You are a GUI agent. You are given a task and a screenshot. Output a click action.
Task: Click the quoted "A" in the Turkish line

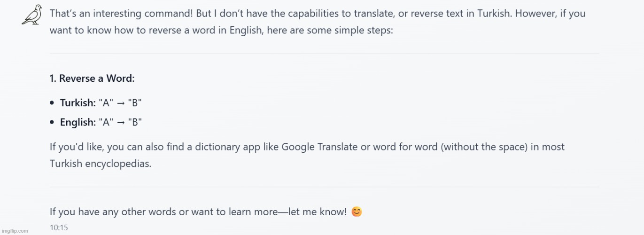click(x=105, y=102)
